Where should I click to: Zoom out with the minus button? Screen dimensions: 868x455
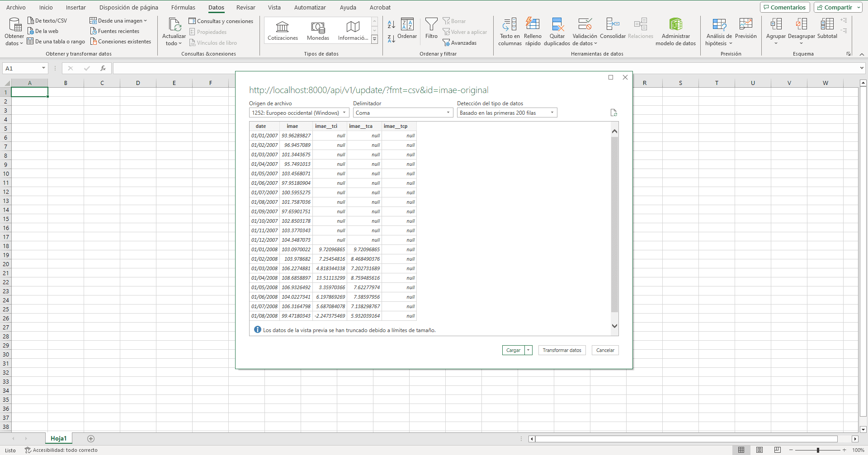pos(791,450)
